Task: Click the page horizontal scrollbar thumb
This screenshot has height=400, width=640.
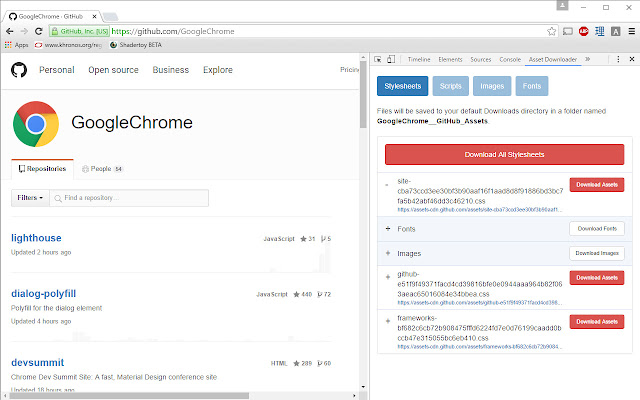Action: (x=129, y=396)
